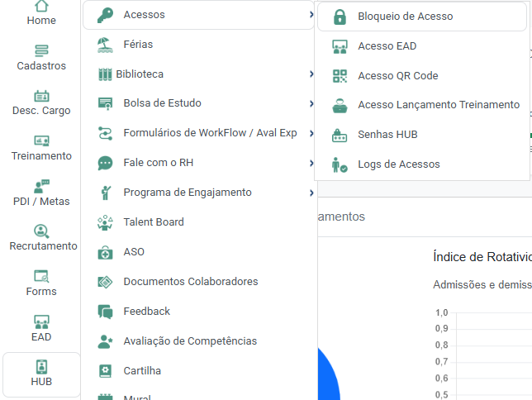Select Acesso Lançamento Treinamento menu item
The width and height of the screenshot is (532, 400).
click(438, 105)
